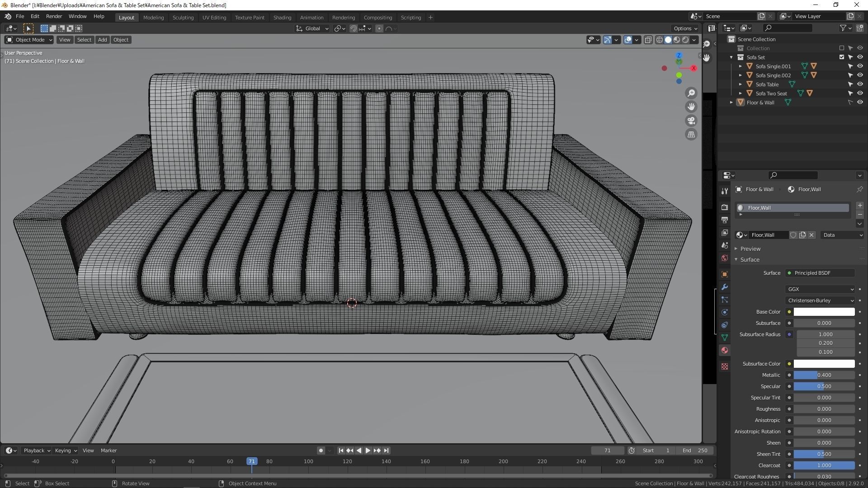Remove the selected material slot

click(x=860, y=214)
